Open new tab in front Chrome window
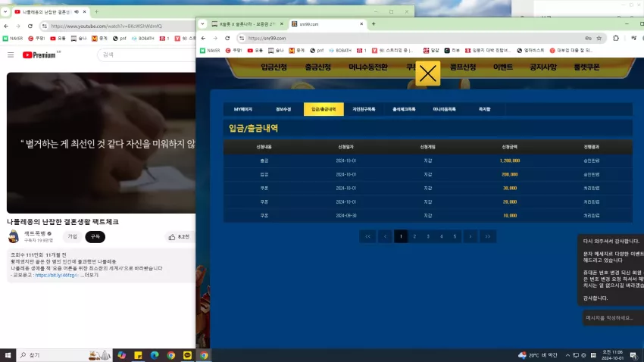This screenshot has width=644, height=362. click(x=374, y=23)
